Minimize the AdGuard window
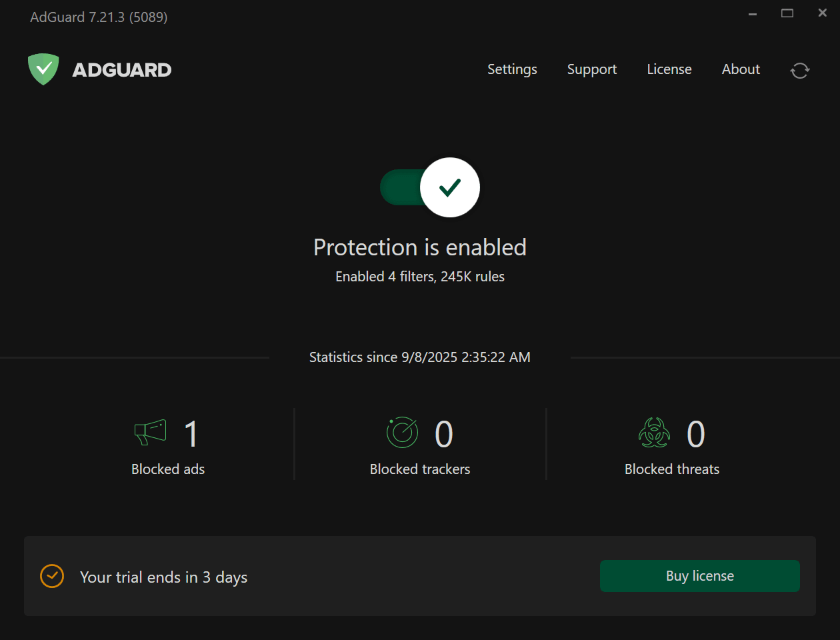The height and width of the screenshot is (640, 840). point(753,14)
